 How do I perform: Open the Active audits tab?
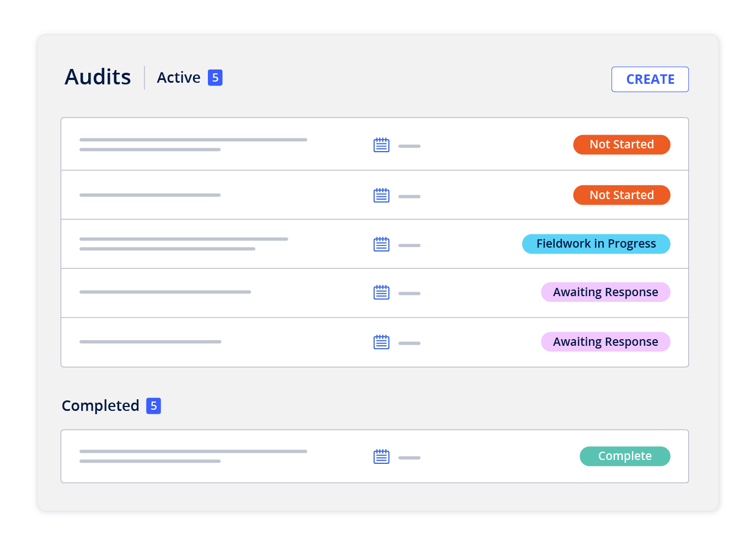[178, 78]
